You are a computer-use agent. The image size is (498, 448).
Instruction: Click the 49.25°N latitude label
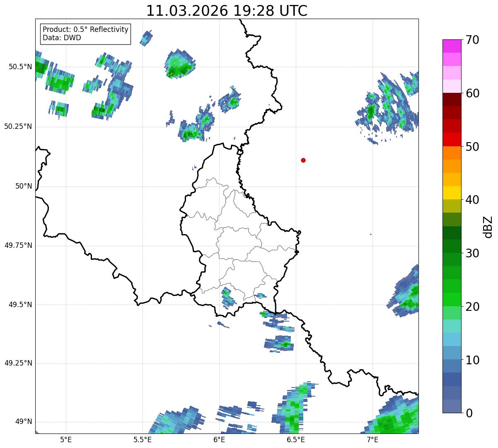point(18,363)
